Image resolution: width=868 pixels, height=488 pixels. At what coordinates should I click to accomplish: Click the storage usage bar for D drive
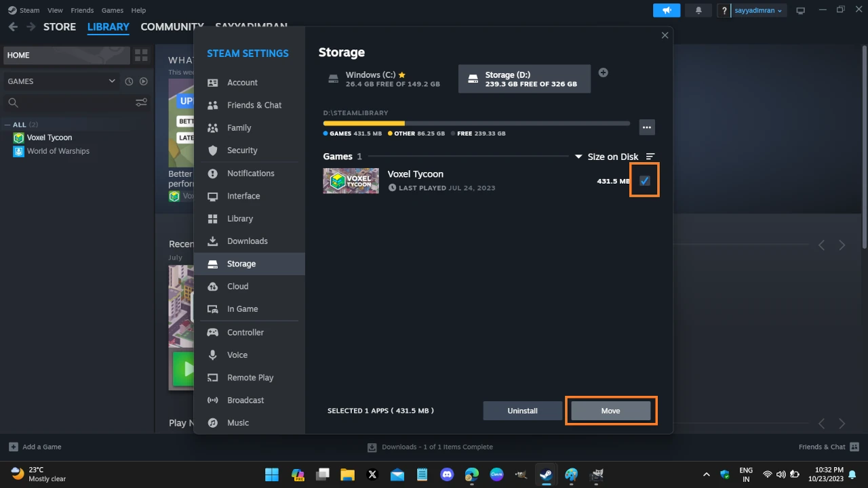point(476,123)
